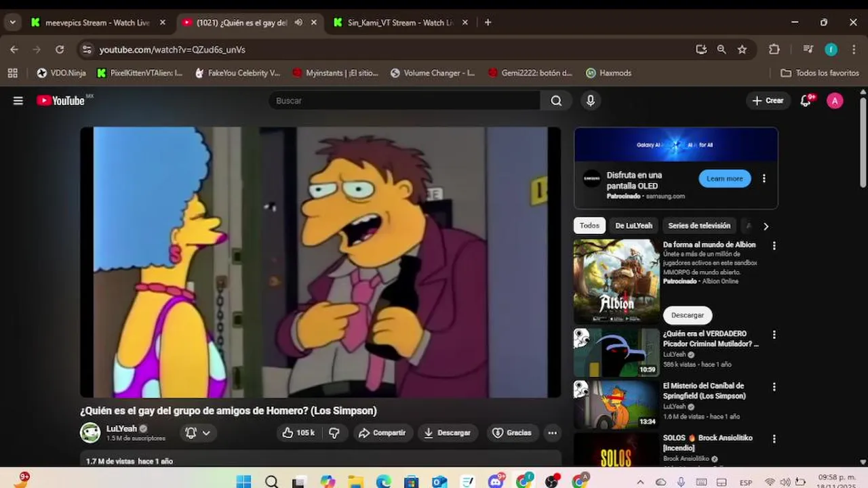Select Series de televisión filter chip

[x=699, y=226]
